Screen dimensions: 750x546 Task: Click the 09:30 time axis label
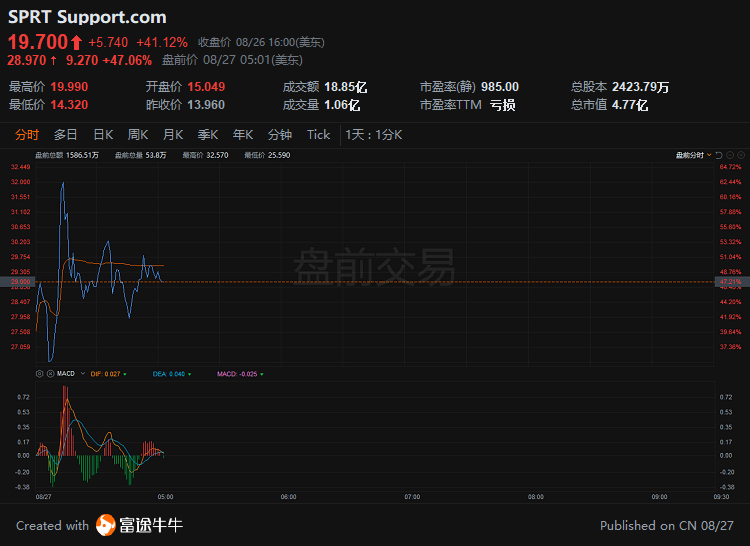pos(721,497)
